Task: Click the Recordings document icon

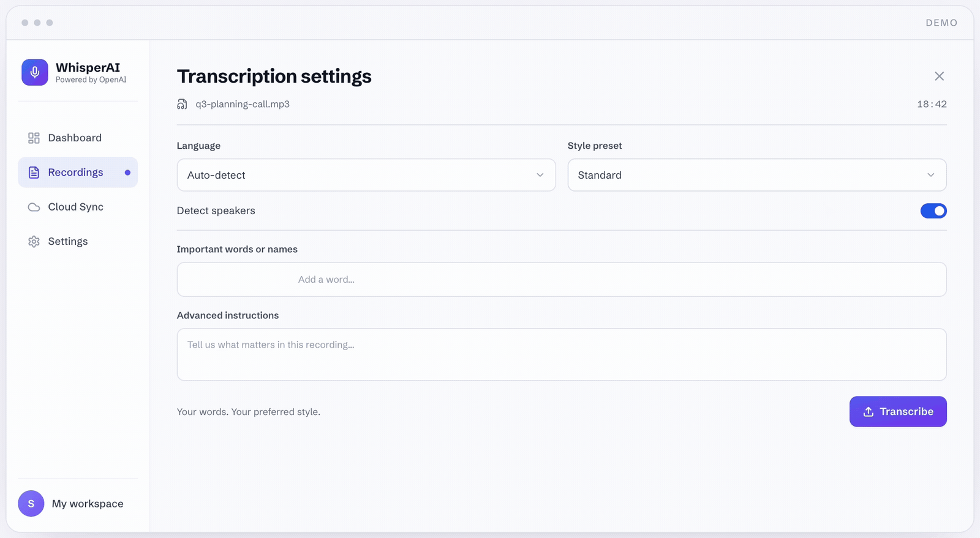Action: pos(34,173)
